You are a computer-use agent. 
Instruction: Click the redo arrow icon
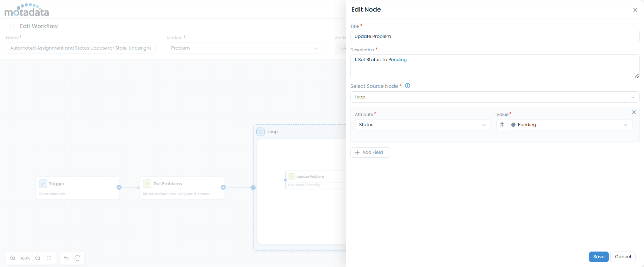(x=78, y=258)
